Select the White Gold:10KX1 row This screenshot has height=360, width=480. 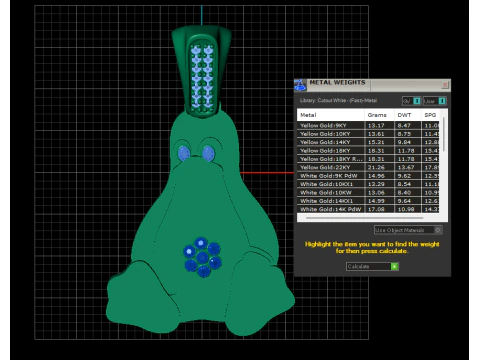368,184
